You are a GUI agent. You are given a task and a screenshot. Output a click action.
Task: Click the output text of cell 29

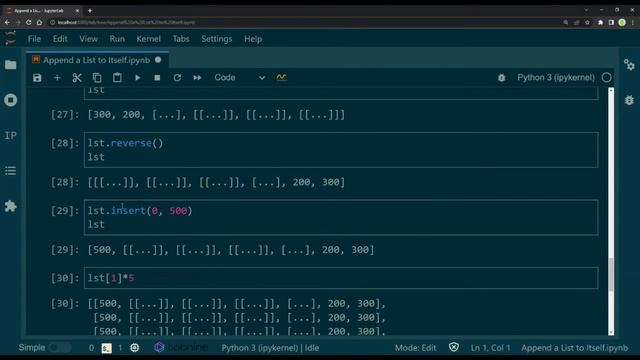pyautogui.click(x=231, y=250)
